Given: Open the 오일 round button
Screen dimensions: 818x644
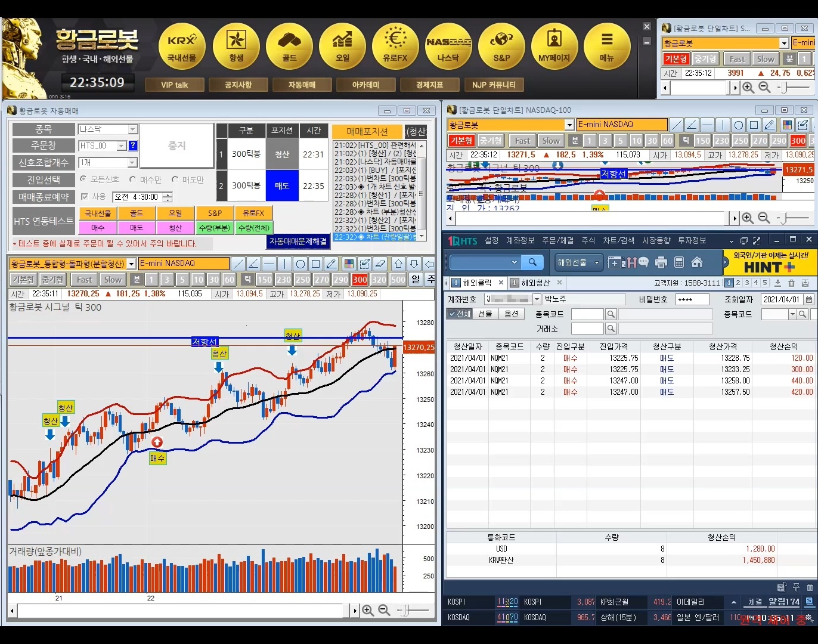Looking at the screenshot, I should coord(342,47).
